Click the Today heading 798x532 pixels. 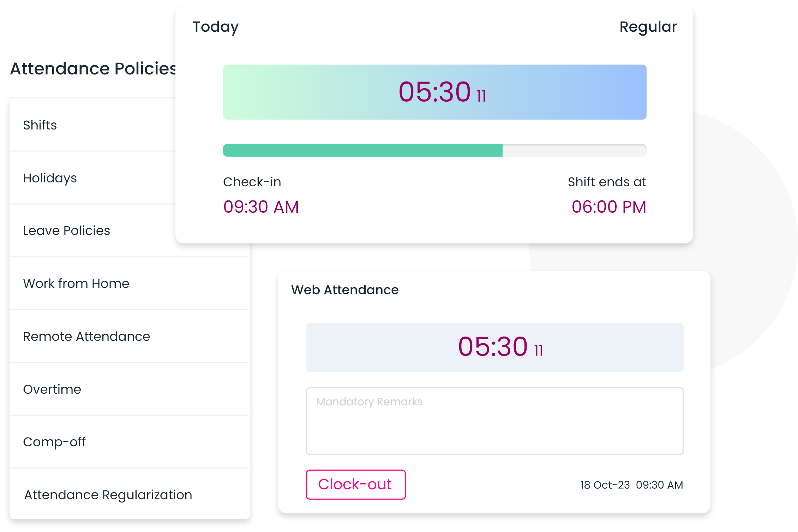coord(216,27)
